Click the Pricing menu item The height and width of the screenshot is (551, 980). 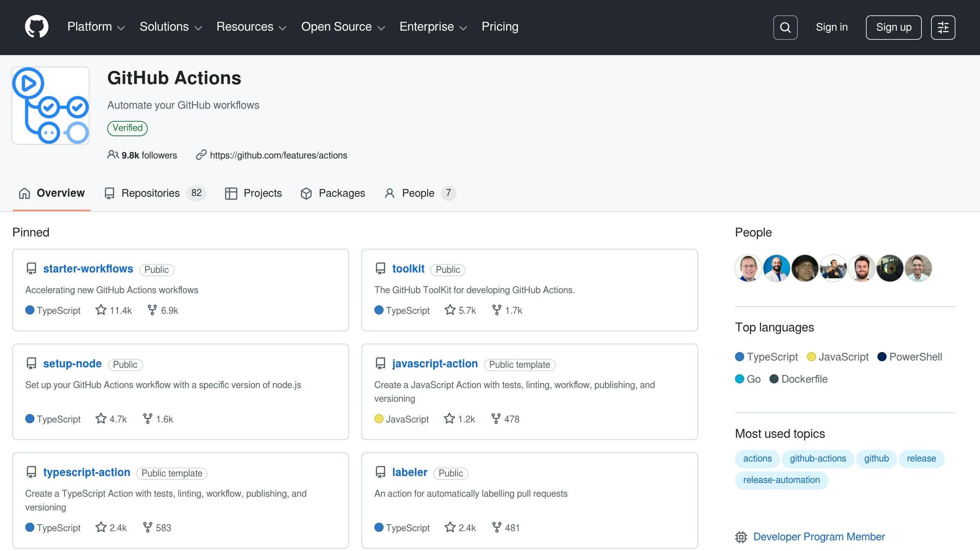tap(500, 27)
